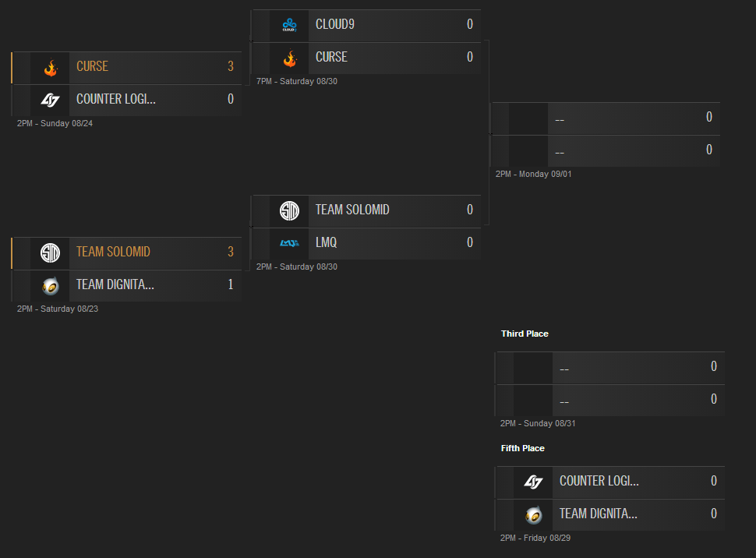Click the LMQ team logo
756x558 pixels.
point(289,243)
